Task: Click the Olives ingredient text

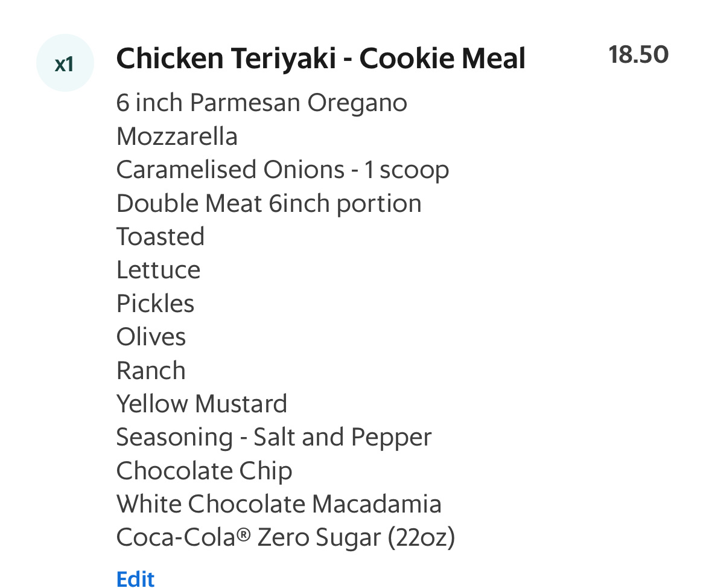Action: click(x=151, y=337)
